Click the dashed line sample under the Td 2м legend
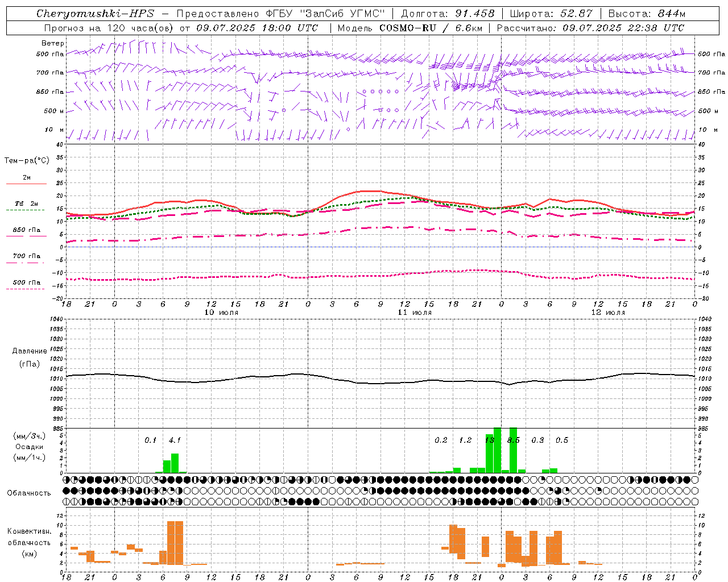 point(26,210)
